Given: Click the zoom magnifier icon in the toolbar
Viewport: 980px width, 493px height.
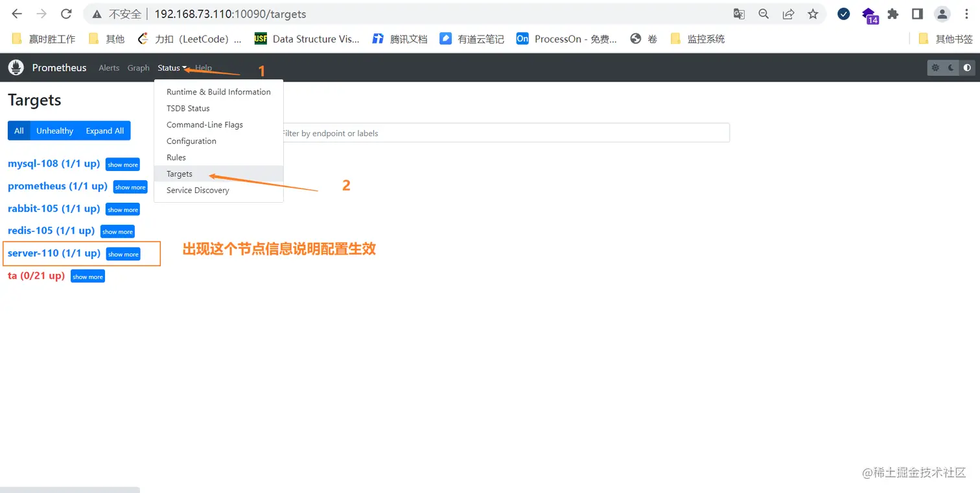Looking at the screenshot, I should 764,14.
